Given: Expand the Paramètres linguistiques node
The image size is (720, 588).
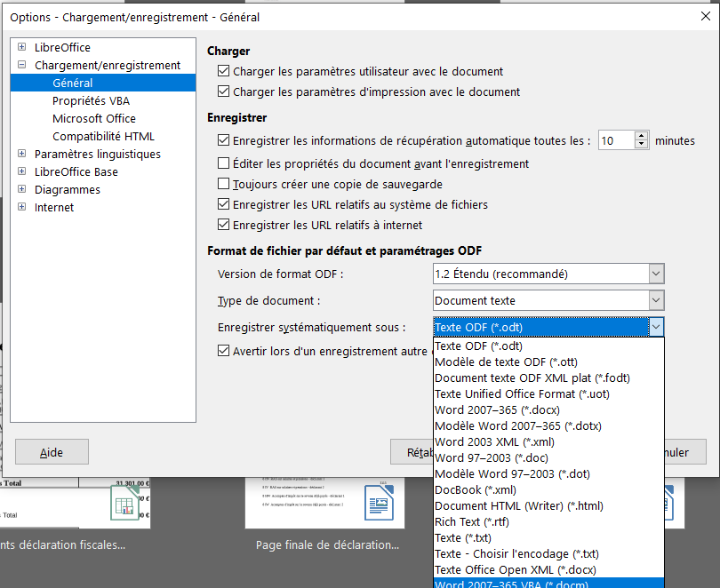Looking at the screenshot, I should (x=21, y=153).
